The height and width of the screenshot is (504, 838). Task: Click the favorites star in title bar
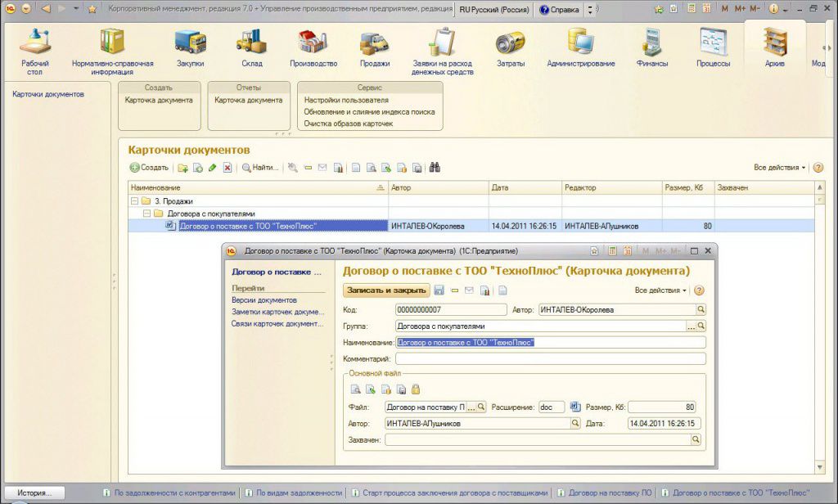92,9
